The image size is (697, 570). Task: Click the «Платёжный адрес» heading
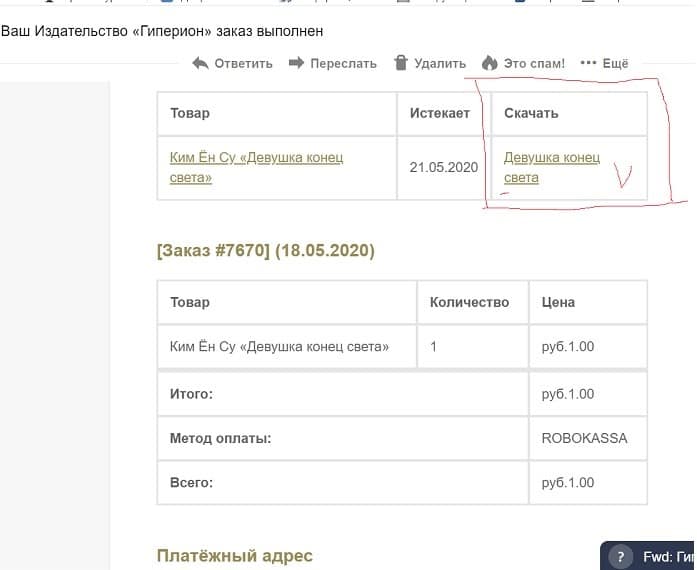[x=234, y=555]
